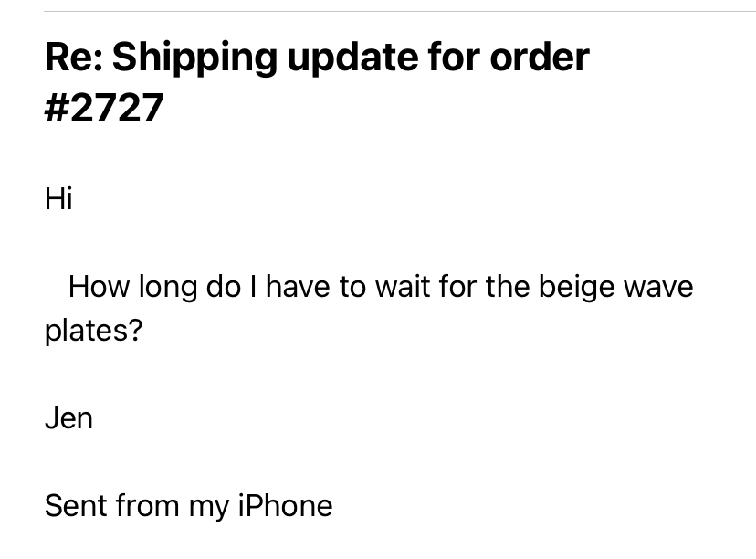
Task: Click the sender signature "Jen"
Action: click(68, 418)
